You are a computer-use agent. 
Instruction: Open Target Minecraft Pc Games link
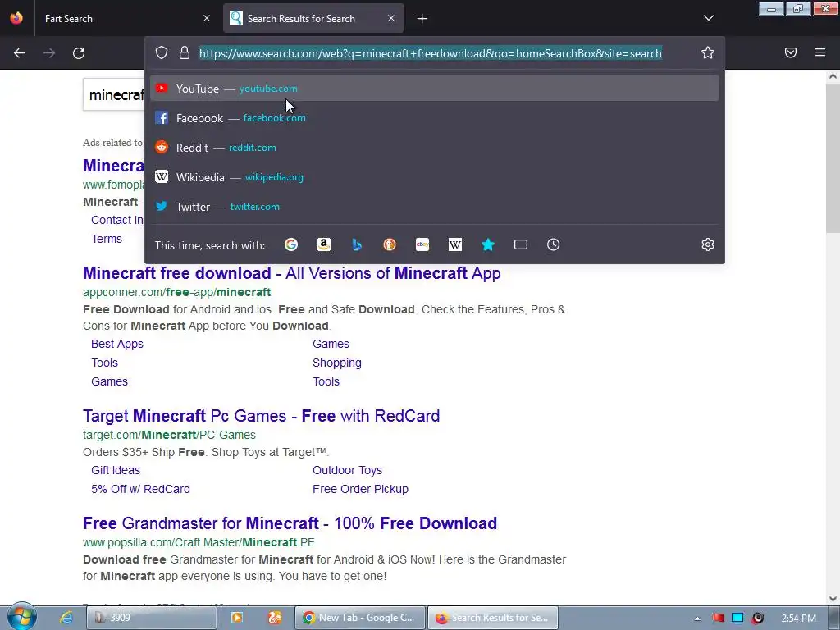[x=261, y=416]
